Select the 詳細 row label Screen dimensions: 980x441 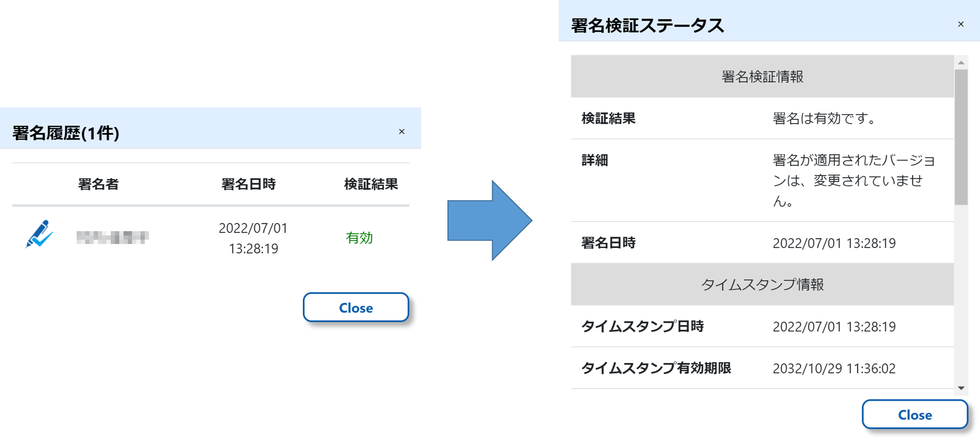click(x=595, y=160)
